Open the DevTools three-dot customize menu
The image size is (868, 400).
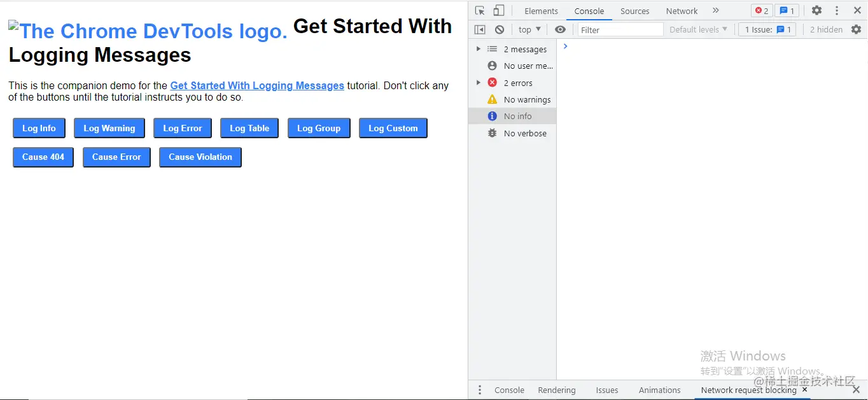(x=837, y=11)
